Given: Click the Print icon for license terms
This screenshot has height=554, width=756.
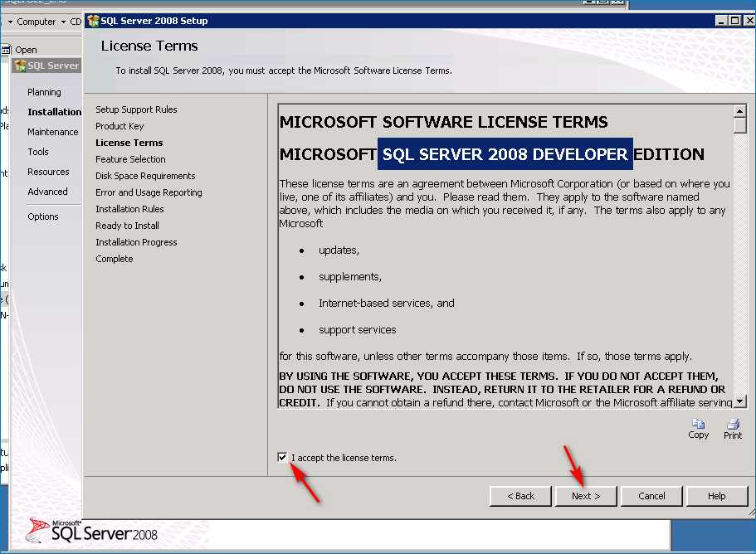Looking at the screenshot, I should (x=733, y=424).
